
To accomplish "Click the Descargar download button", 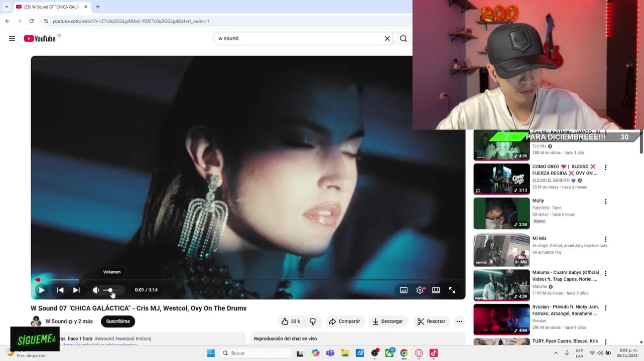I will 388,321.
